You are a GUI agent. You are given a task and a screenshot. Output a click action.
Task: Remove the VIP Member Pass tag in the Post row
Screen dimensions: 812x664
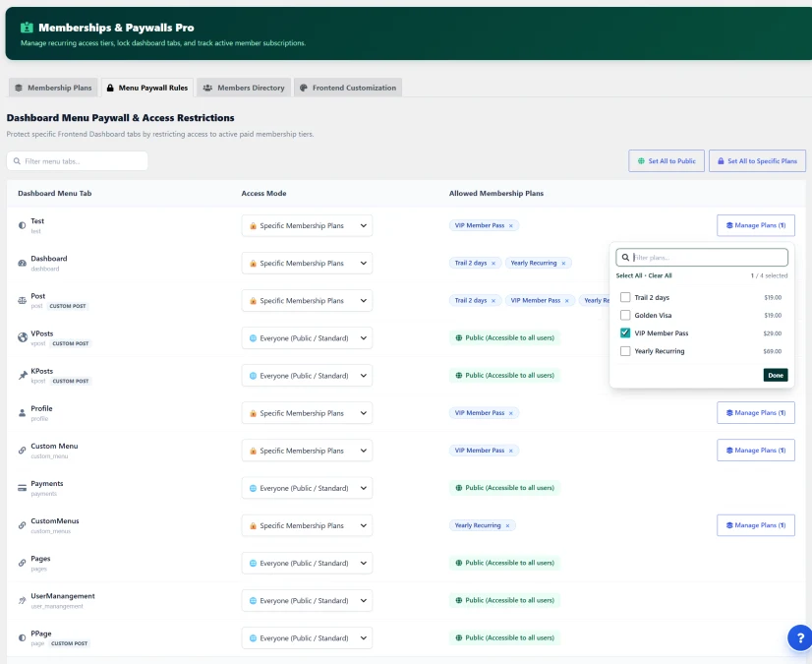pyautogui.click(x=566, y=301)
